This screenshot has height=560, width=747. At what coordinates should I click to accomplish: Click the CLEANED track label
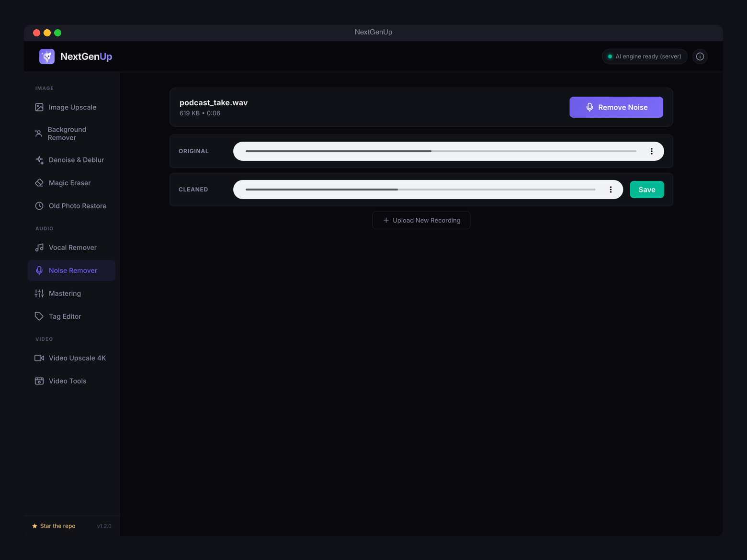pos(193,190)
